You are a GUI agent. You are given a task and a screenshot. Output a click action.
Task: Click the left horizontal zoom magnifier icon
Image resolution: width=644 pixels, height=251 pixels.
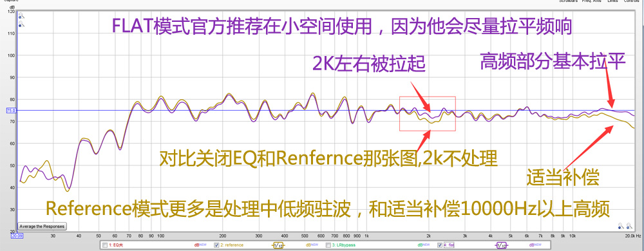coord(621,225)
